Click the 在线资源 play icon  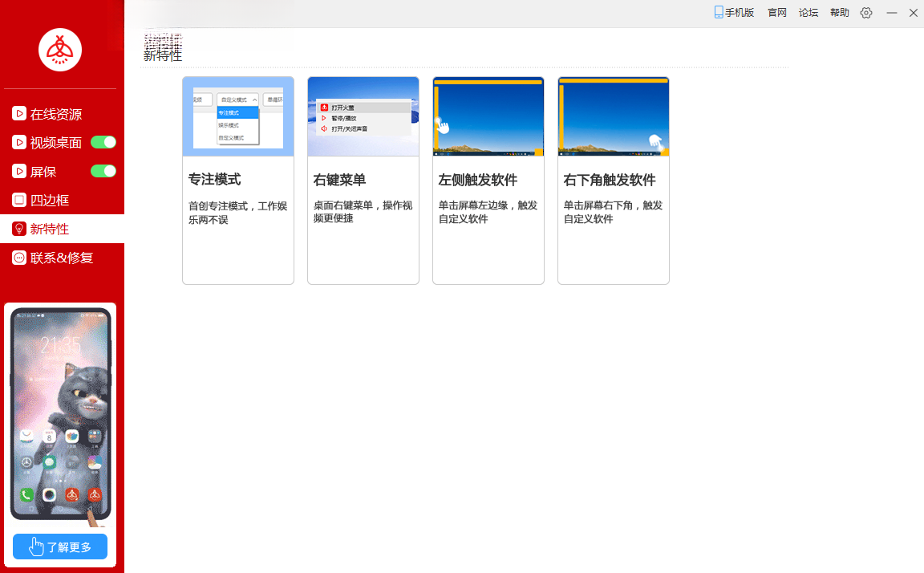(x=19, y=113)
